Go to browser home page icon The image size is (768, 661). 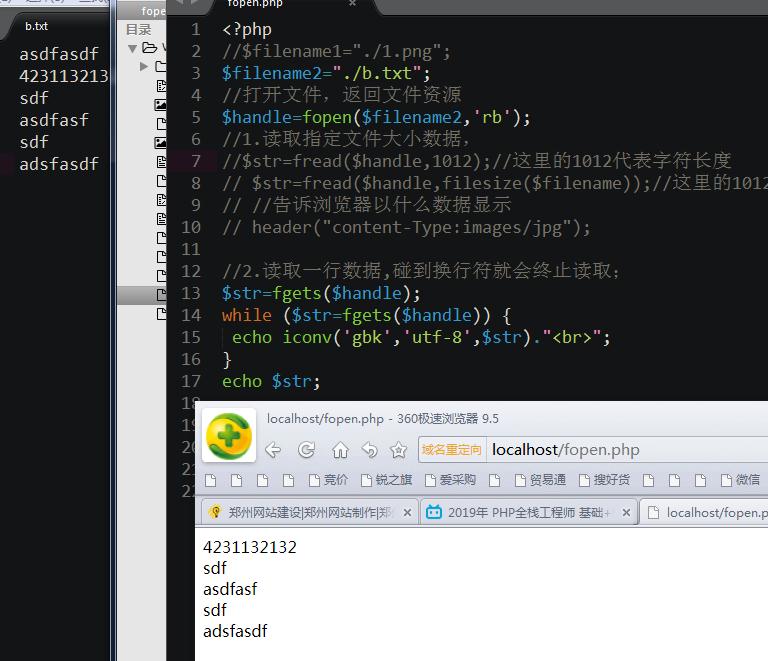pos(340,449)
